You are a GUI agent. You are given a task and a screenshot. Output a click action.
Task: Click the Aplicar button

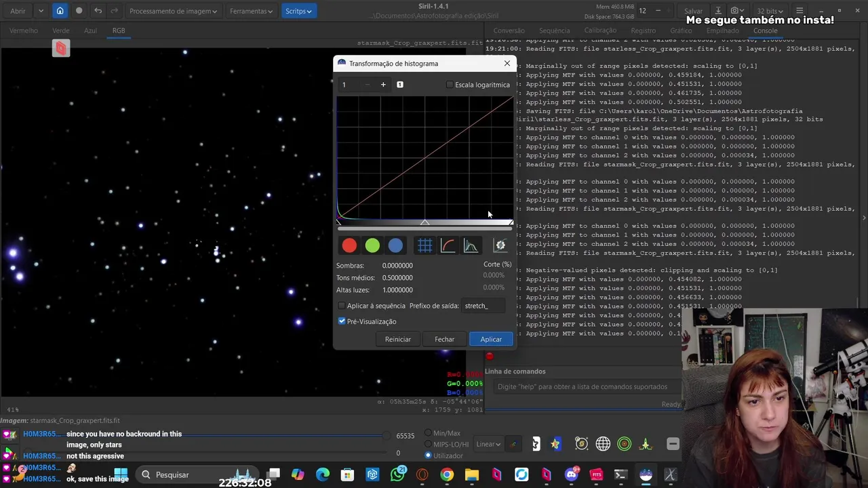(491, 339)
